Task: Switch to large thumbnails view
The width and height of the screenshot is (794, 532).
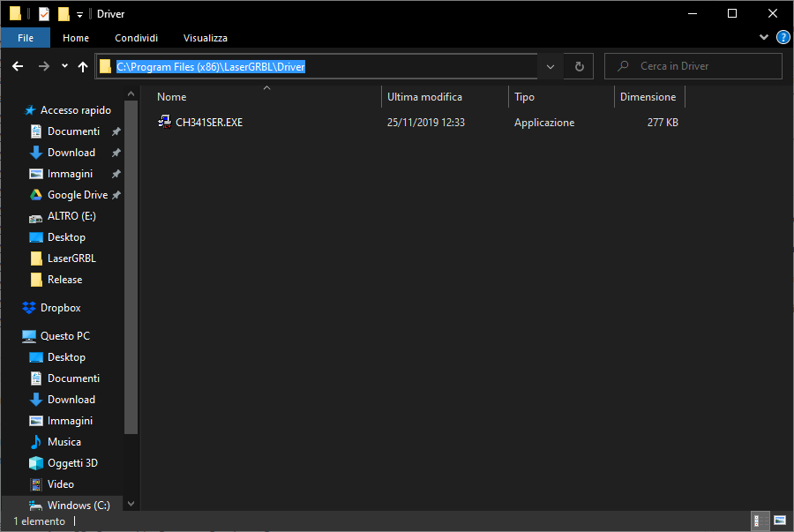Action: (x=780, y=521)
